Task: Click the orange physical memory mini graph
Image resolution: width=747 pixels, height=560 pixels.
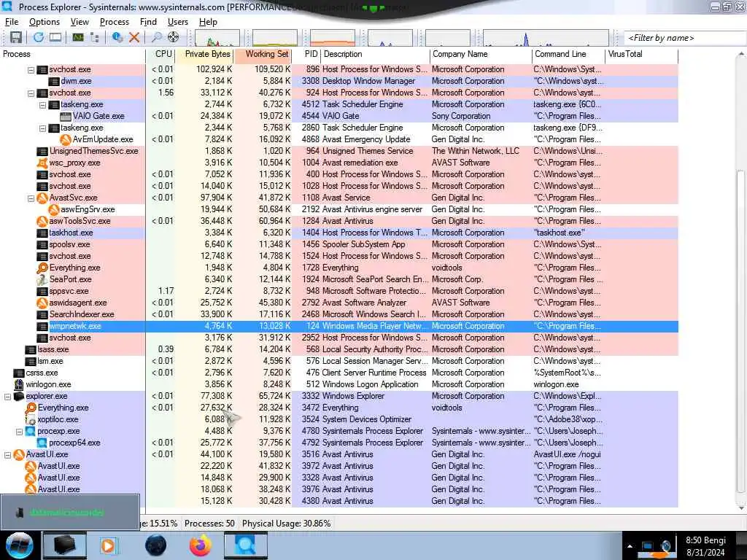Action: click(x=333, y=38)
